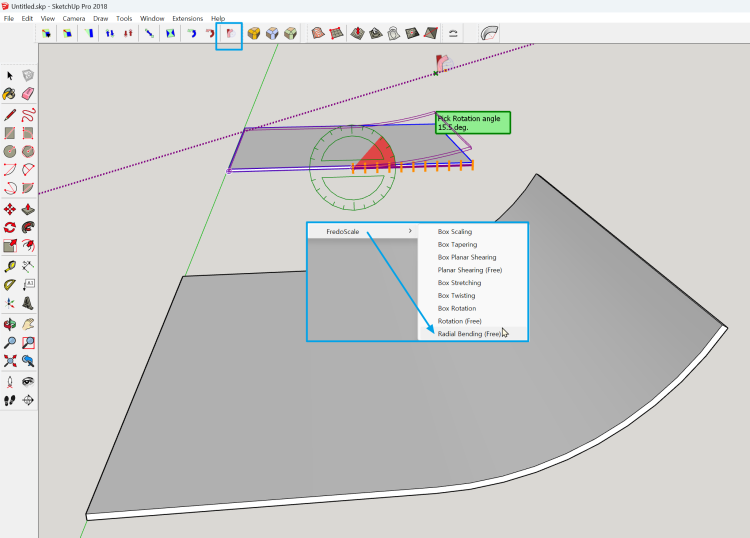Choose the Protractor tool
Viewport: 750px width, 538px height.
point(10,285)
